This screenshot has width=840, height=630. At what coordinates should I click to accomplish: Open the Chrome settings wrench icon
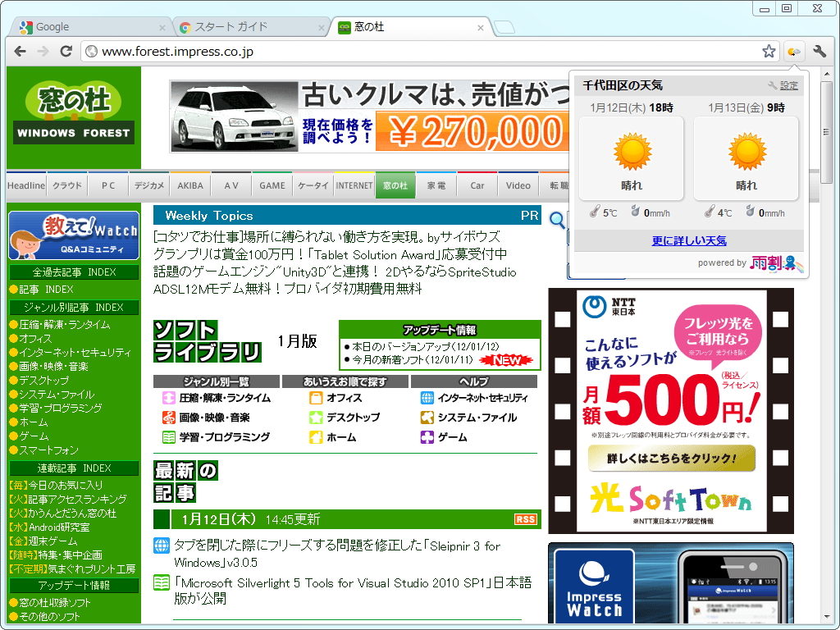[819, 50]
